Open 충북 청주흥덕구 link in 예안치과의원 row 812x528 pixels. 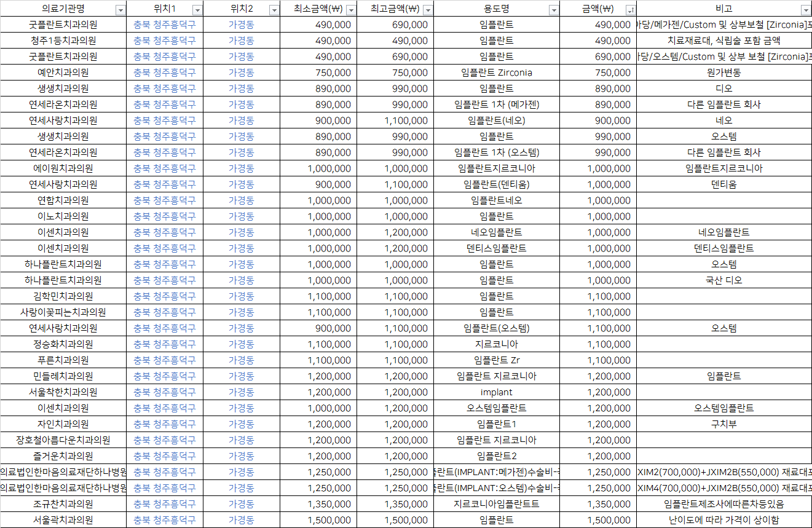[164, 73]
